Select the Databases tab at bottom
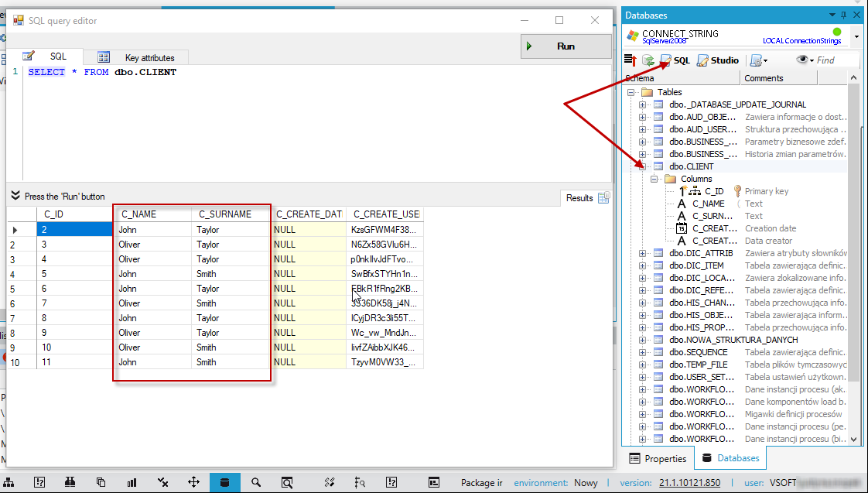 tap(731, 459)
